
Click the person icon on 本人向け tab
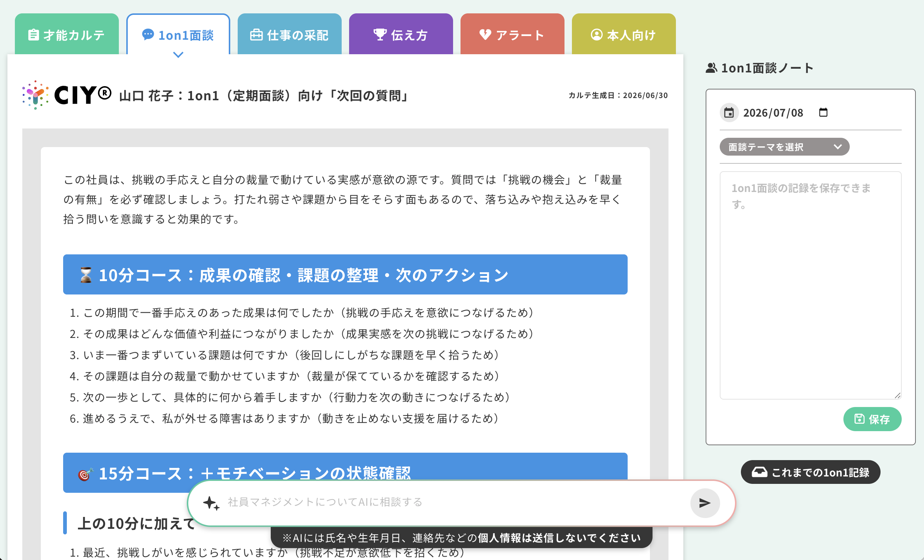(596, 35)
